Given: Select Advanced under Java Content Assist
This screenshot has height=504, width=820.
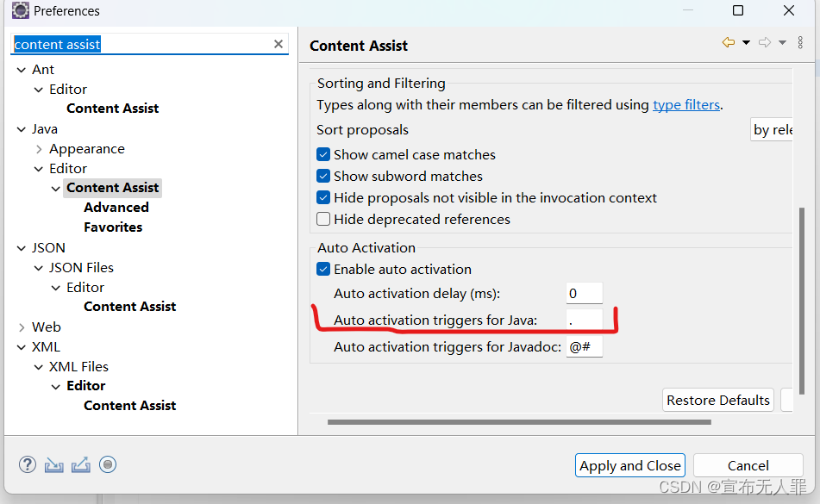Looking at the screenshot, I should point(116,208).
